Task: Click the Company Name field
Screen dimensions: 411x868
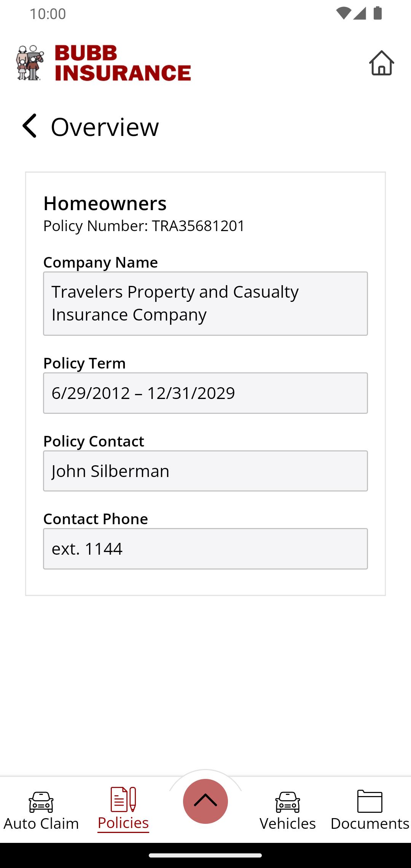Action: point(205,303)
